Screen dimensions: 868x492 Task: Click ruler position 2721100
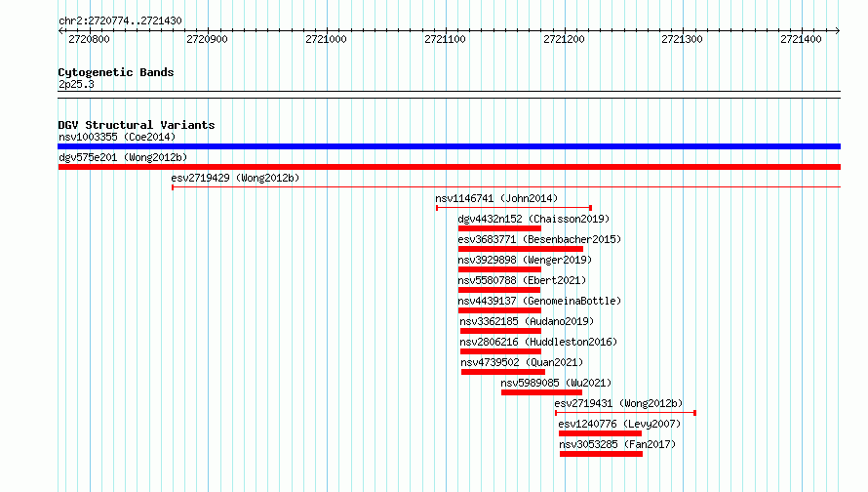(x=445, y=39)
